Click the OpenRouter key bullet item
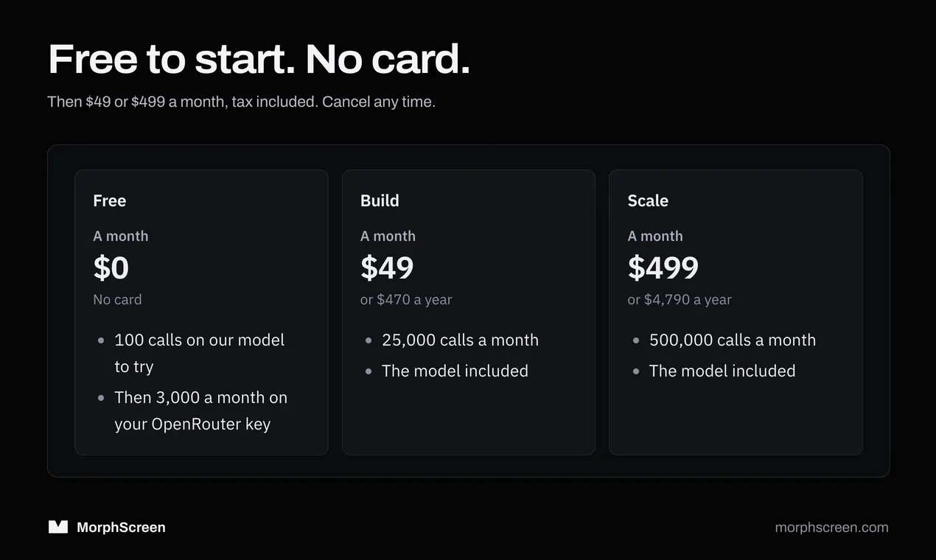The image size is (936, 560). 200,410
